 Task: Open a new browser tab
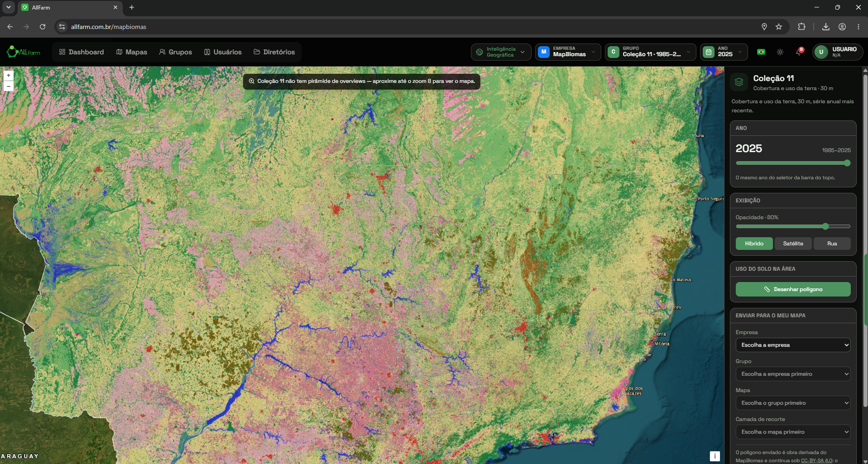pyautogui.click(x=132, y=7)
